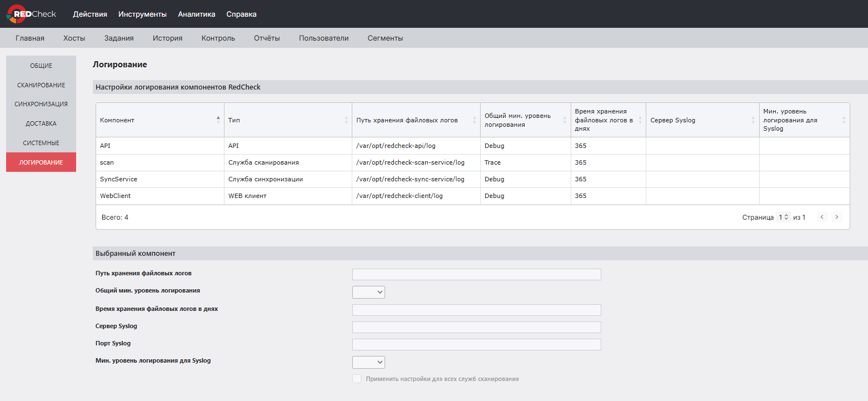Open the Пользователи tab
The image size is (868, 401).
point(324,38)
